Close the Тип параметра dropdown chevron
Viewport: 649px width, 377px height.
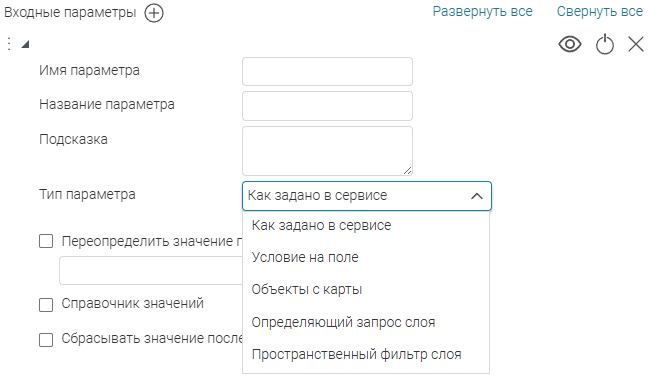477,196
